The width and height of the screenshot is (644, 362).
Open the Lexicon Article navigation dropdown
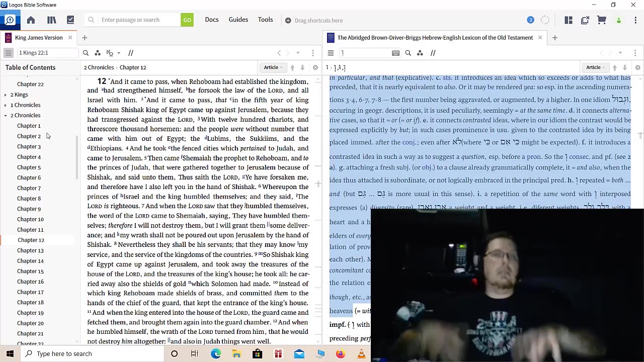click(x=596, y=67)
